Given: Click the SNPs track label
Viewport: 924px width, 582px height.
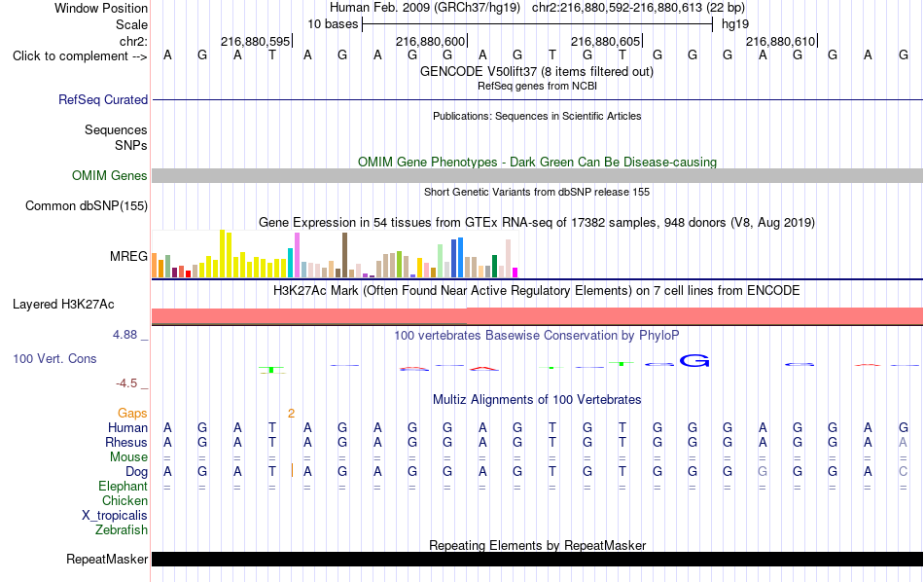Looking at the screenshot, I should point(131,145).
